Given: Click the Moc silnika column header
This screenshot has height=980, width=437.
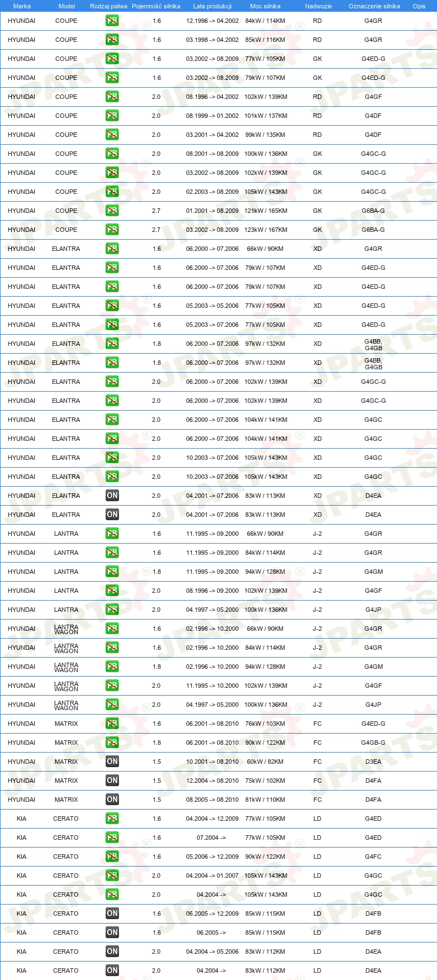Looking at the screenshot, I should click(x=265, y=6).
